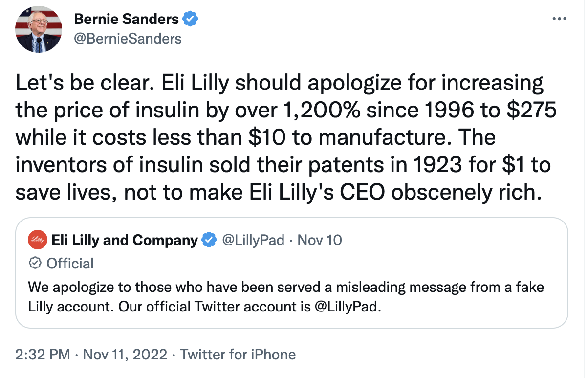
Task: Click the gray Official checkmark icon
Action: (35, 264)
